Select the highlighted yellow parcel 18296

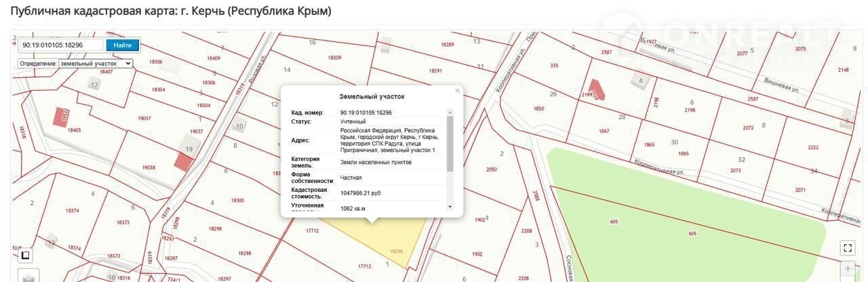coord(380,237)
